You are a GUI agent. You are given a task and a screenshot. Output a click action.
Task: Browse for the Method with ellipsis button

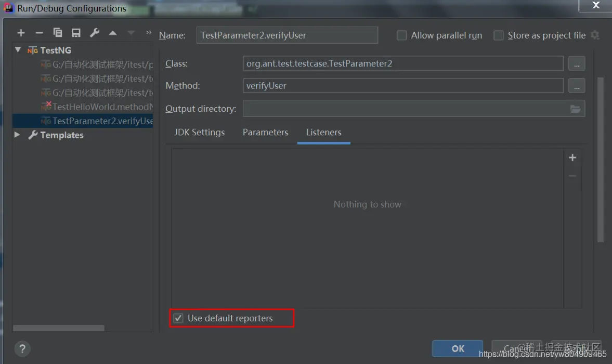(x=577, y=86)
